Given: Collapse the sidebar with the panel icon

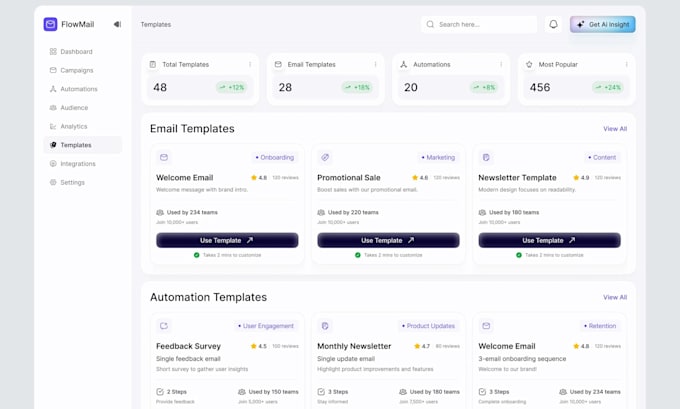Looking at the screenshot, I should pos(117,24).
